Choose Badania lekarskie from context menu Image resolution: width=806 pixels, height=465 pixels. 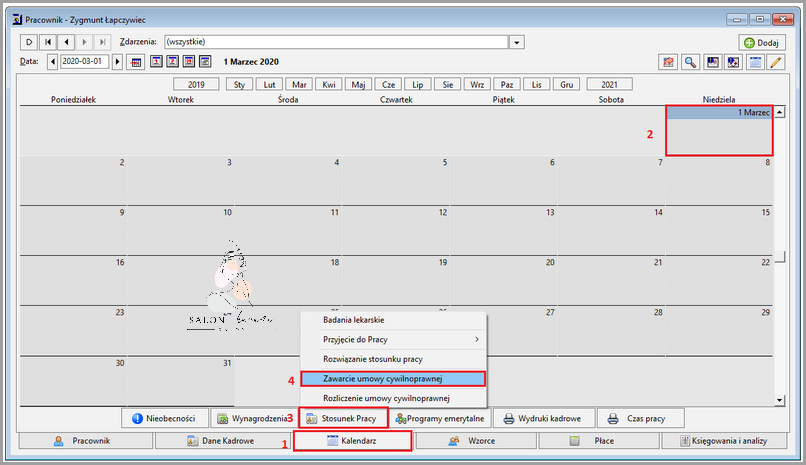[392, 320]
